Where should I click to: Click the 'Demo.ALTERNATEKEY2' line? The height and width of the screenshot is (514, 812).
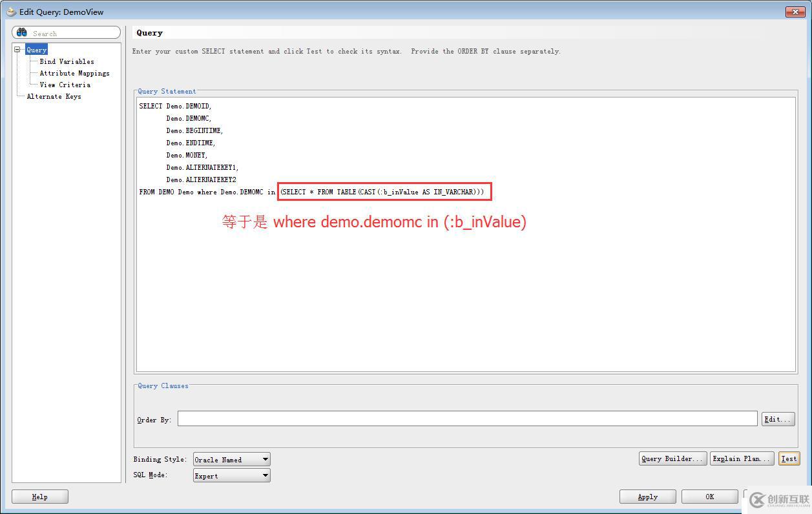pyautogui.click(x=201, y=180)
